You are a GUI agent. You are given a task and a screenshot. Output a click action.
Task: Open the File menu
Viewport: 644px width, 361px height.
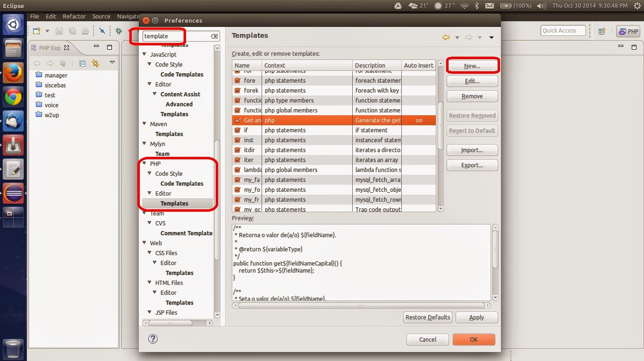34,16
